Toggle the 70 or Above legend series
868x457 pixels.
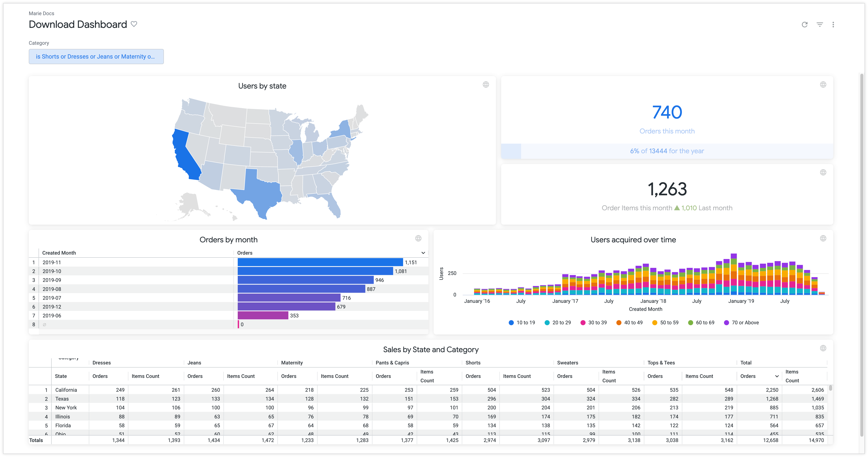pyautogui.click(x=741, y=323)
